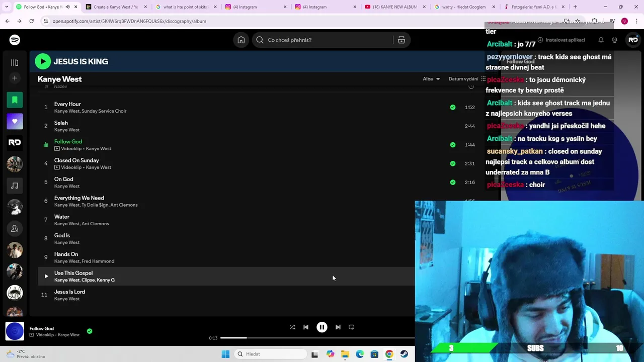Open Windows Start menu
Image resolution: width=644 pixels, height=362 pixels.
tap(225, 354)
